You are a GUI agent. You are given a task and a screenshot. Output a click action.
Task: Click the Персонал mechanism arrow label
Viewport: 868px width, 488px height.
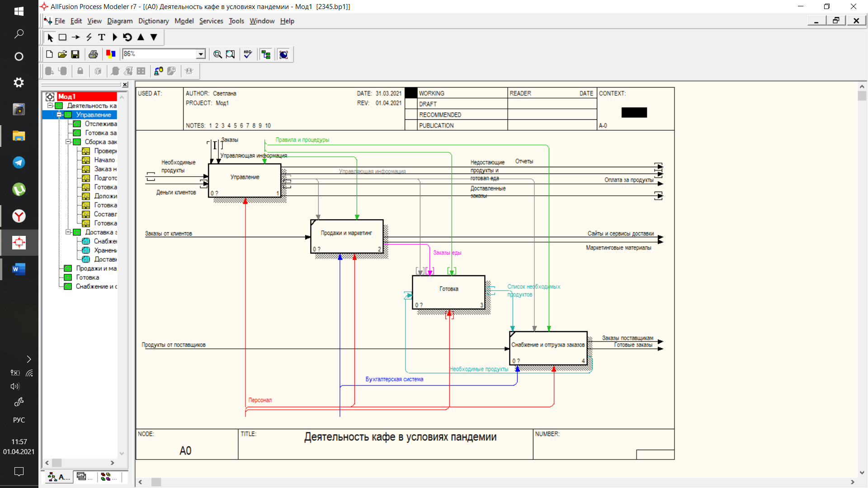(x=260, y=400)
